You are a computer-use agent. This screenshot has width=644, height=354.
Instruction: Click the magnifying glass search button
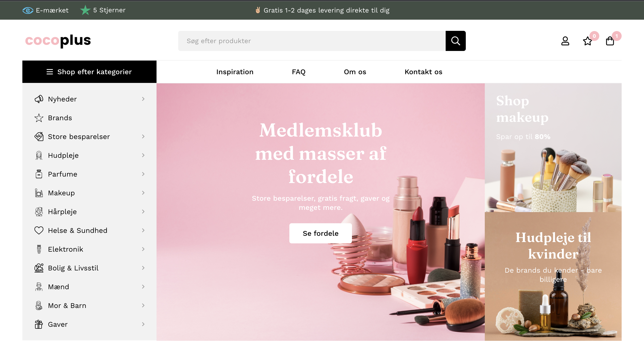(455, 41)
